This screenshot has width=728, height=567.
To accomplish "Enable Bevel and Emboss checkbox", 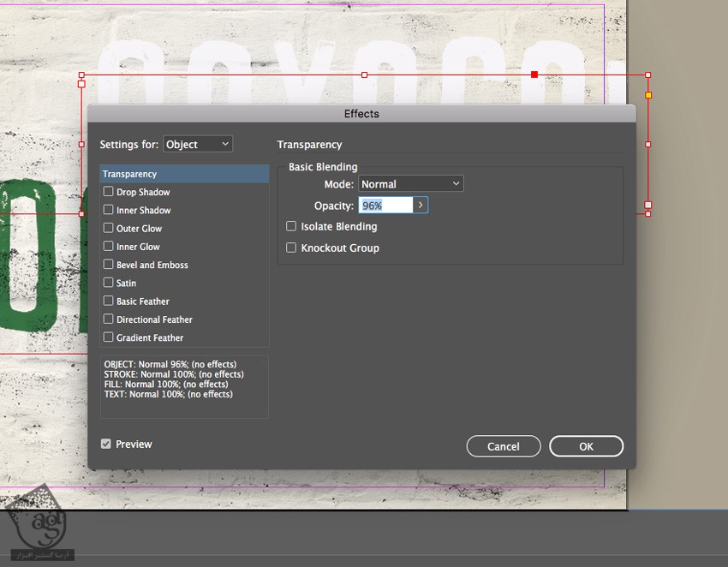I will click(x=108, y=265).
